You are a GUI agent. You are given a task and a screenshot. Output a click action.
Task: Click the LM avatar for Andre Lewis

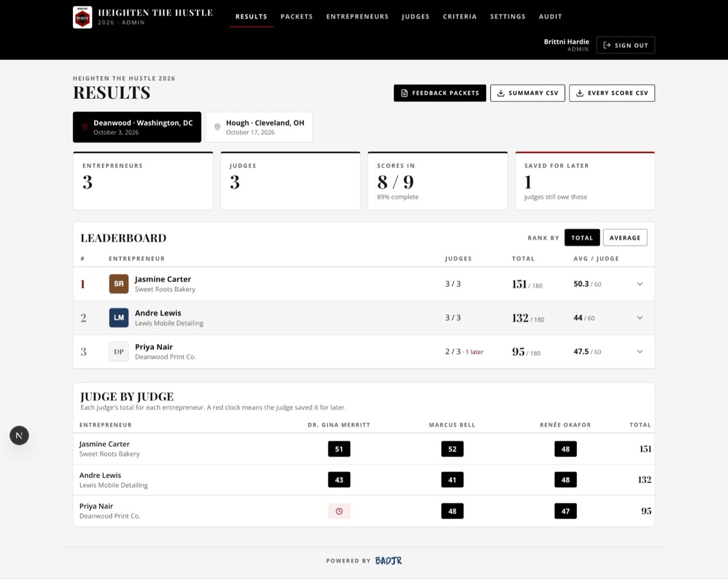point(119,318)
